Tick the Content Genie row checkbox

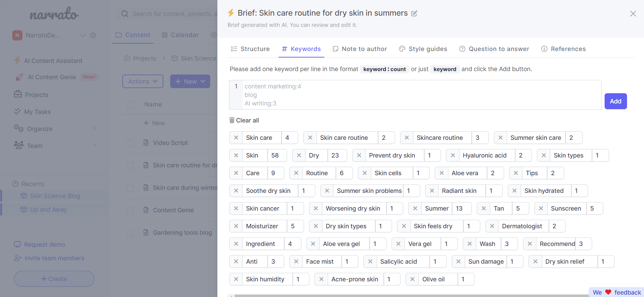coord(130,211)
